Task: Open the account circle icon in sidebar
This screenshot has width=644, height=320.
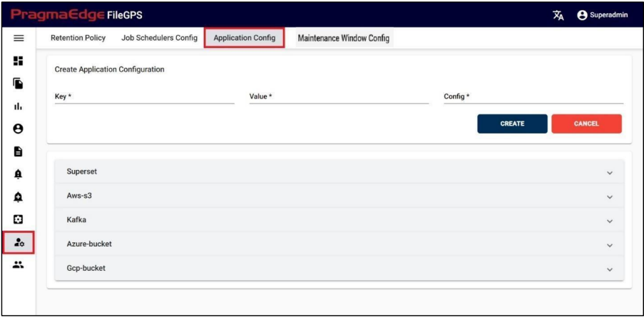Action: coord(18,129)
